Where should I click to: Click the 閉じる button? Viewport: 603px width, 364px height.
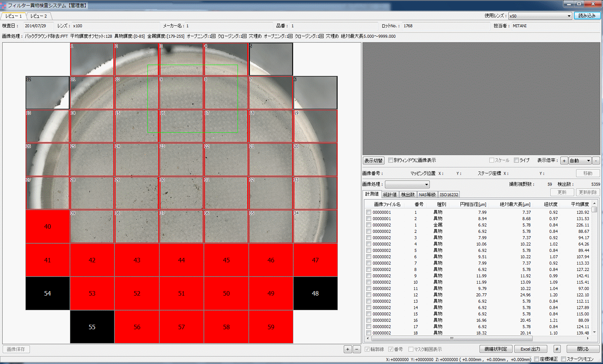pyautogui.click(x=583, y=349)
